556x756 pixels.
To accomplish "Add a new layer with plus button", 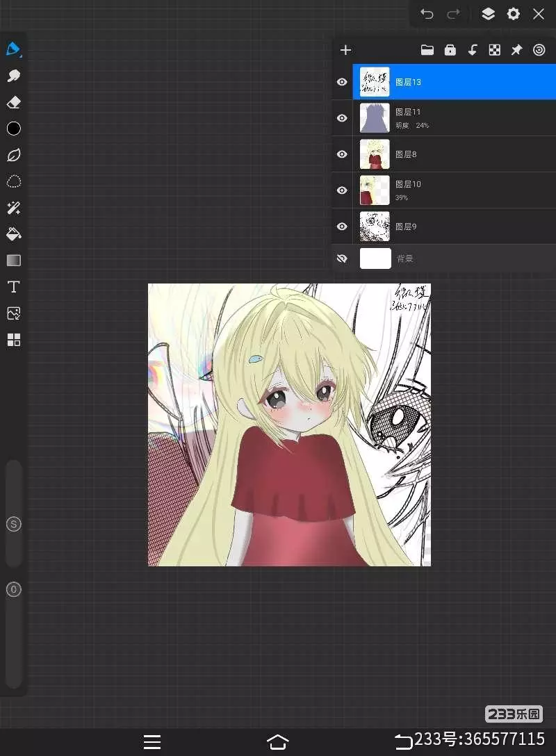I will point(345,50).
